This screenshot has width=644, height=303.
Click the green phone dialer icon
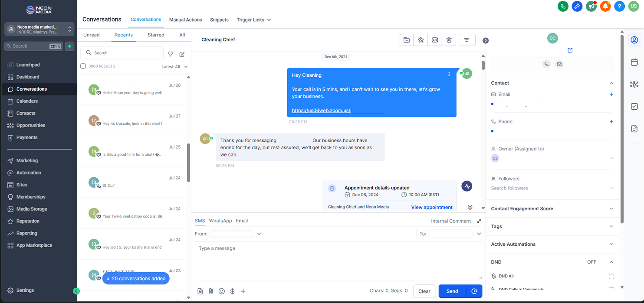click(x=563, y=6)
